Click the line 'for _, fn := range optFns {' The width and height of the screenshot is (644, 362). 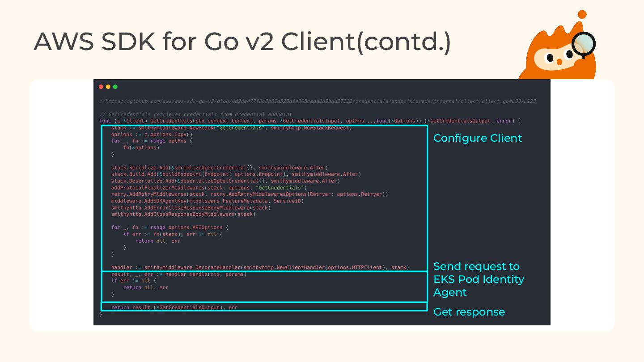[152, 141]
